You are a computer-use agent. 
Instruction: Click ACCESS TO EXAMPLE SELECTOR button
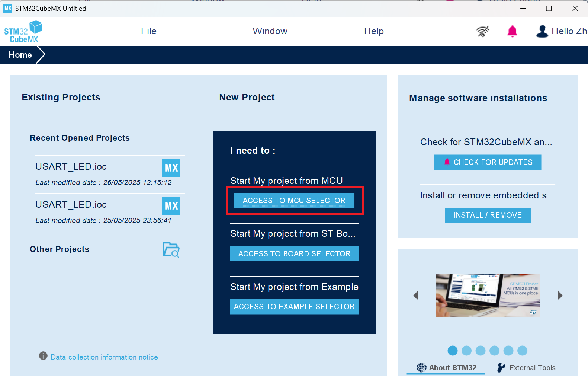click(x=294, y=307)
